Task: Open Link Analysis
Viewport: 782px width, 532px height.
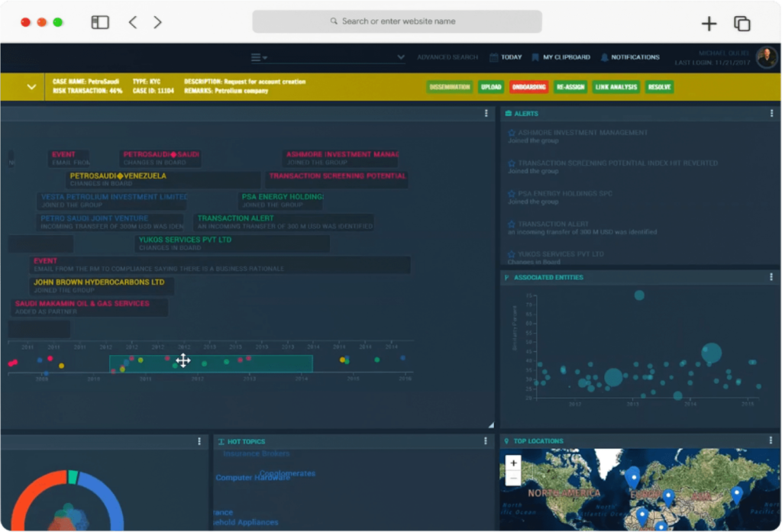Action: 616,87
